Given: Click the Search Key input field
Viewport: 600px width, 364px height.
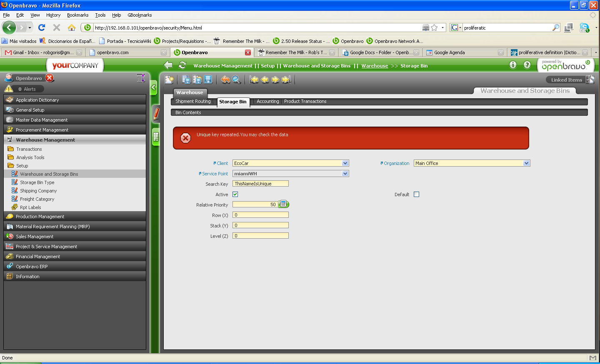Looking at the screenshot, I should [260, 184].
